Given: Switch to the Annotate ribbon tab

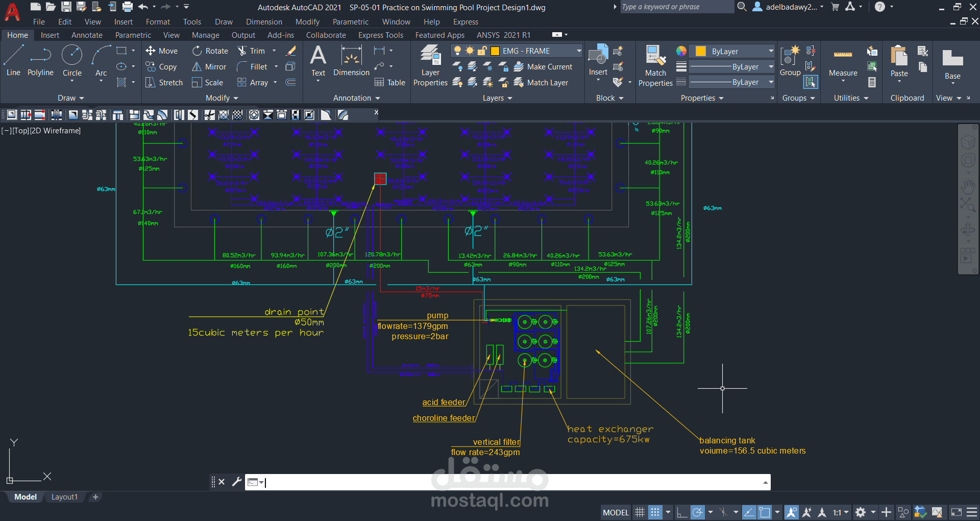Looking at the screenshot, I should pos(87,35).
